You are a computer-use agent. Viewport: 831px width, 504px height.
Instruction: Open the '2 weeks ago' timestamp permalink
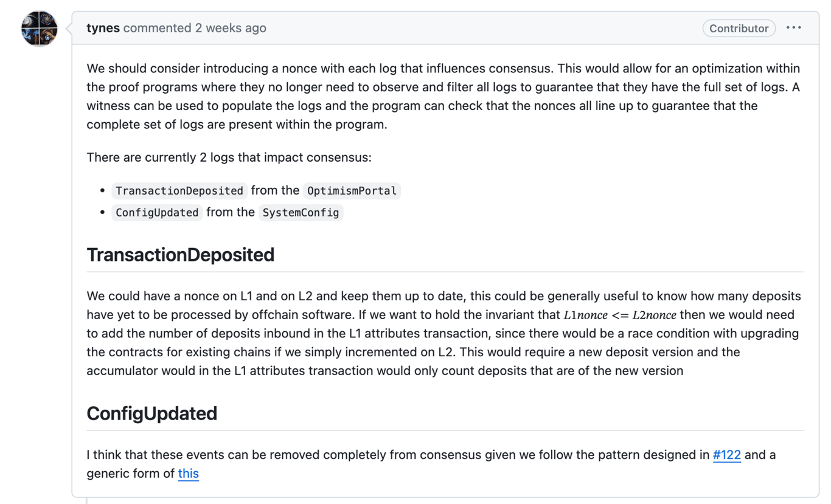231,28
